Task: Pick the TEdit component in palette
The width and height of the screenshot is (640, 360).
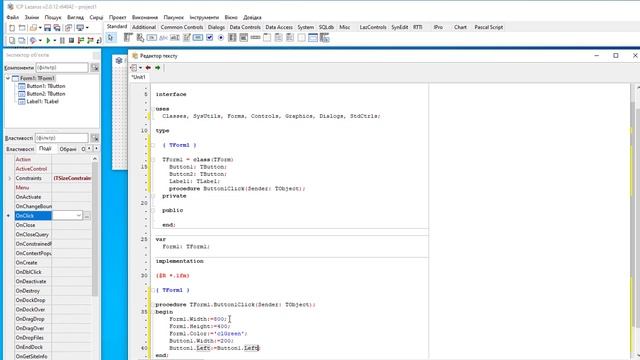Action: tap(175, 38)
